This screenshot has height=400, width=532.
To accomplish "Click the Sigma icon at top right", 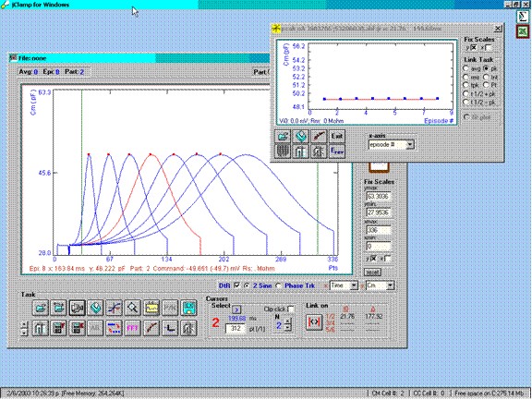I will pos(524,17).
